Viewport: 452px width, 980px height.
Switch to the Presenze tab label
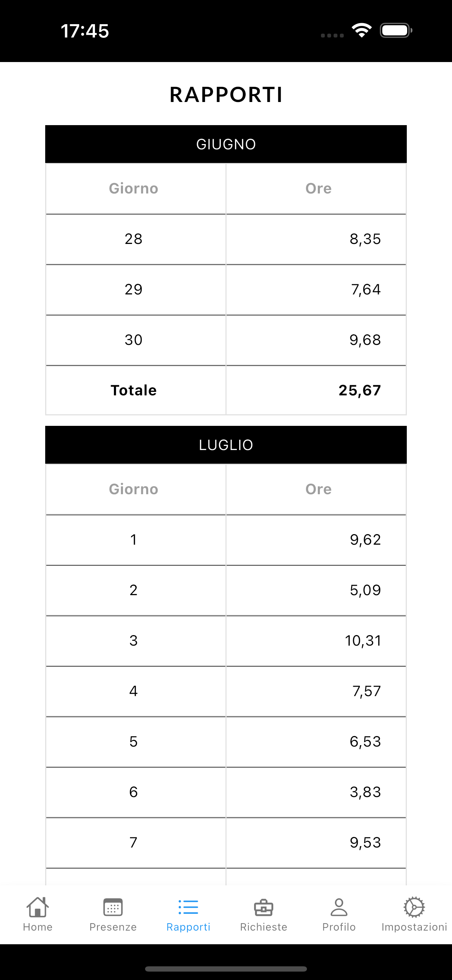click(113, 927)
